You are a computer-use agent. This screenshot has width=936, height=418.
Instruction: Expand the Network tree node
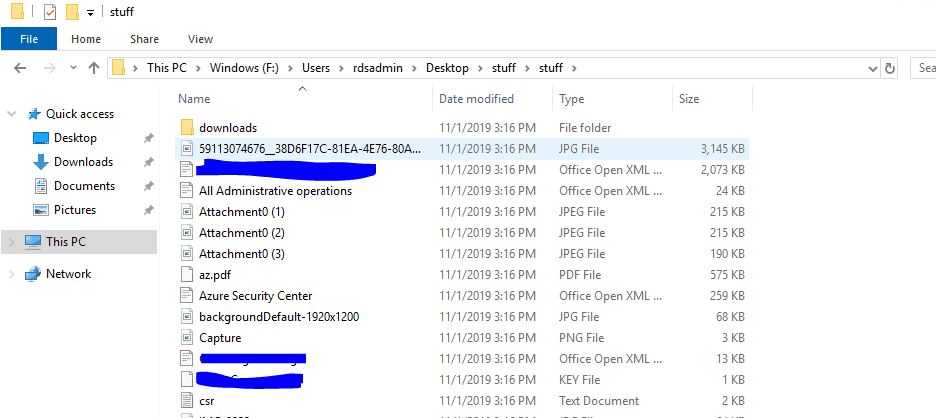pos(12,274)
